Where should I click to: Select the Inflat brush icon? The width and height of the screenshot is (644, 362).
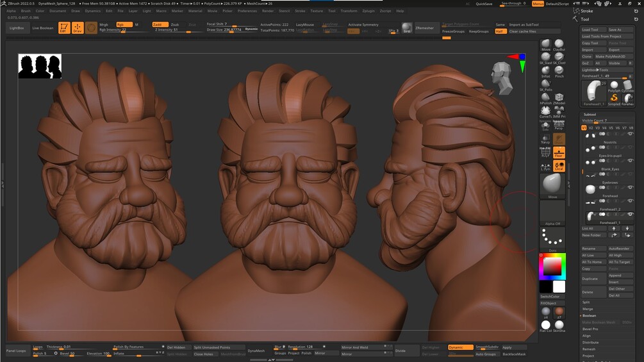coord(545,70)
